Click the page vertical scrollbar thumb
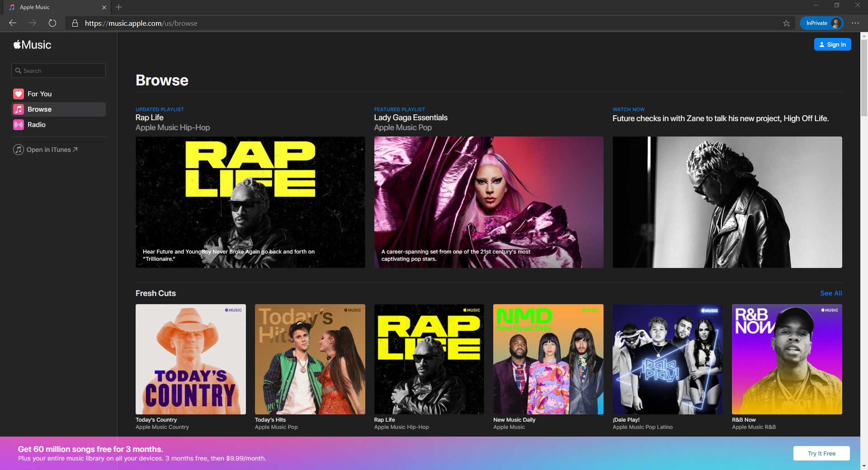The height and width of the screenshot is (470, 868). (x=864, y=78)
